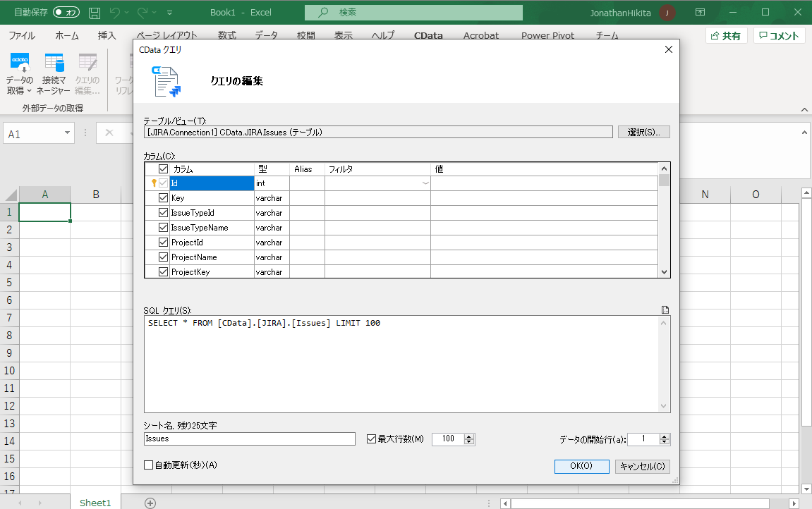The image size is (812, 509).
Task: Open the Power Pivot ribbon tab
Action: coord(548,35)
